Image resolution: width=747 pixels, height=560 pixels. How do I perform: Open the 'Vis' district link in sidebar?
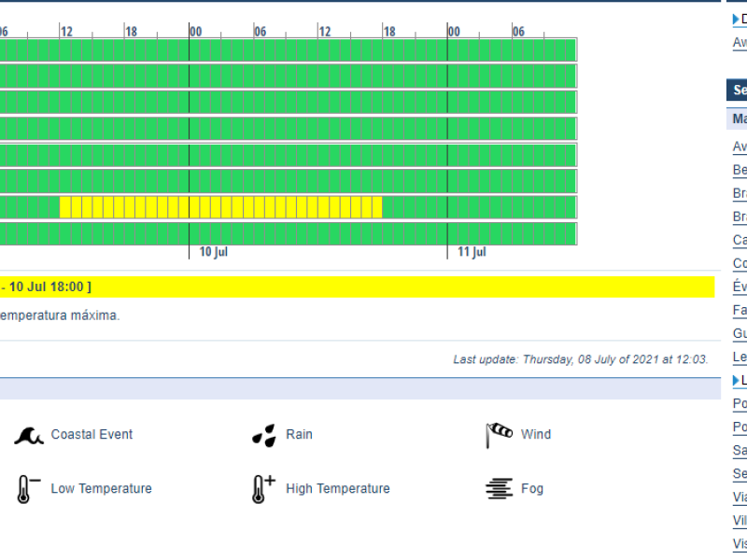740,544
